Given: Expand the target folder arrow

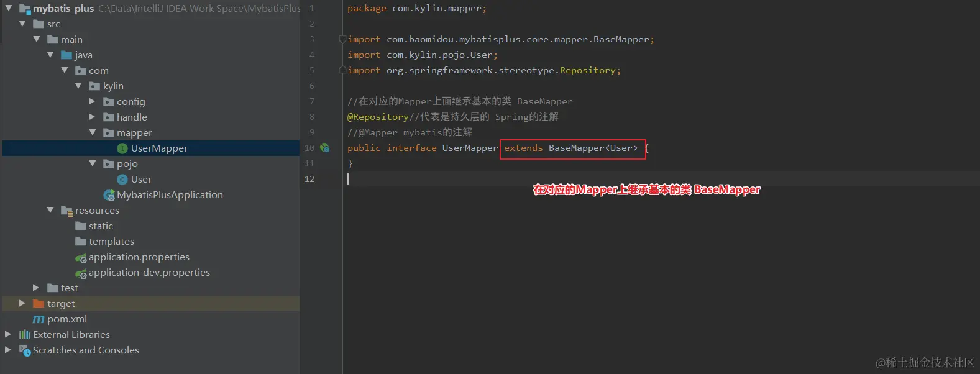Looking at the screenshot, I should point(22,303).
